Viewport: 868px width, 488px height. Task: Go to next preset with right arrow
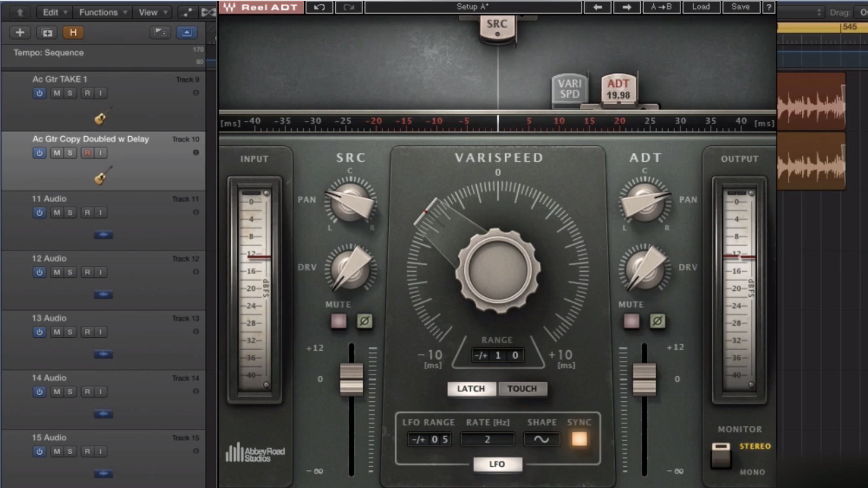click(x=627, y=7)
